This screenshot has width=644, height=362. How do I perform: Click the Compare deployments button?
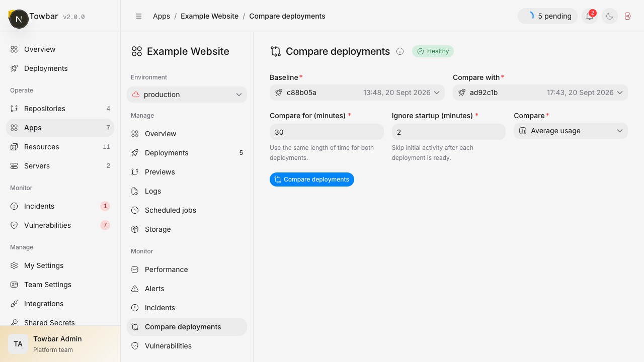(x=312, y=179)
